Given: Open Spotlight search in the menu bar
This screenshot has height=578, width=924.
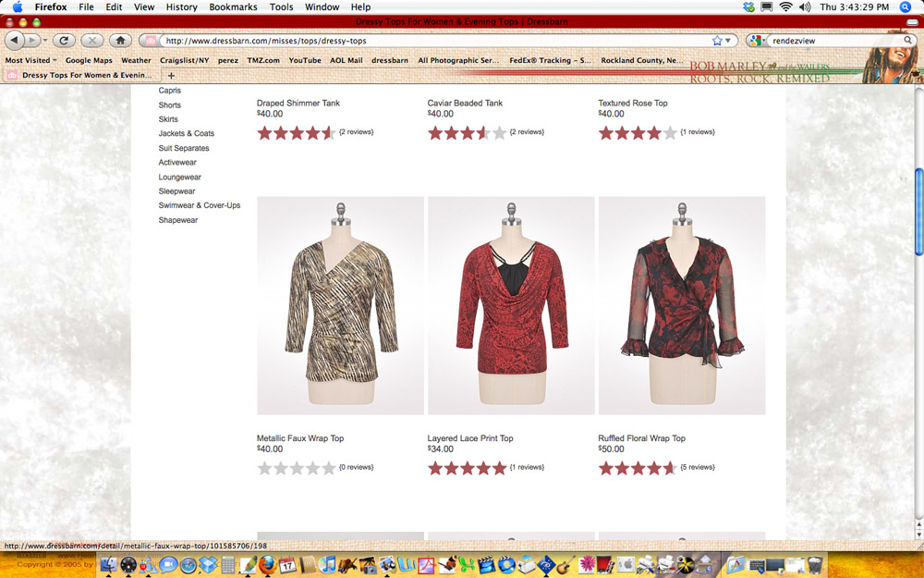Looking at the screenshot, I should (x=906, y=7).
